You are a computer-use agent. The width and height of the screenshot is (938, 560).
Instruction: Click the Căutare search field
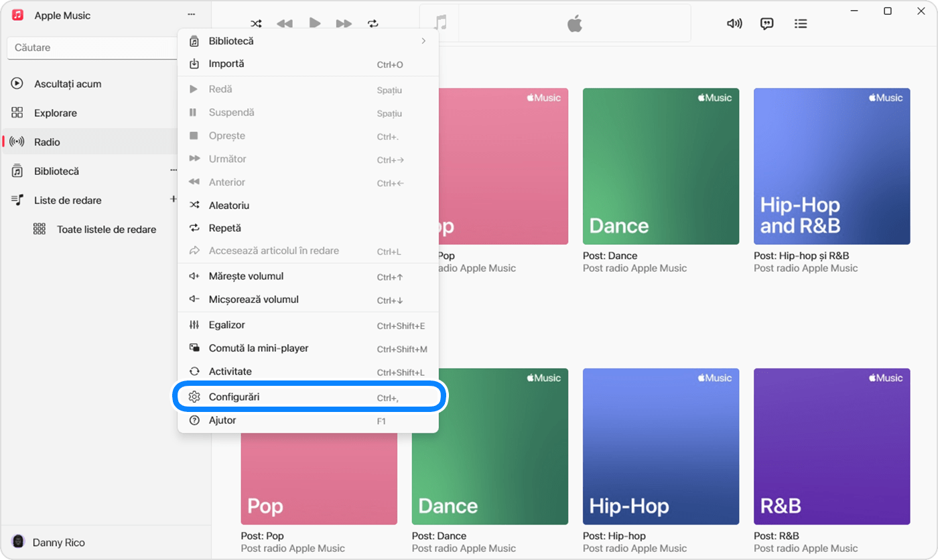(94, 48)
